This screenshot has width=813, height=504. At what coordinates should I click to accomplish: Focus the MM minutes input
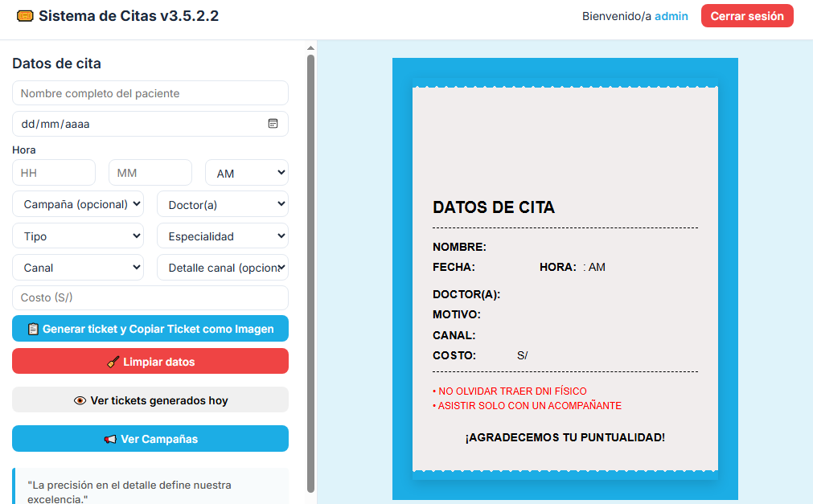click(x=150, y=173)
